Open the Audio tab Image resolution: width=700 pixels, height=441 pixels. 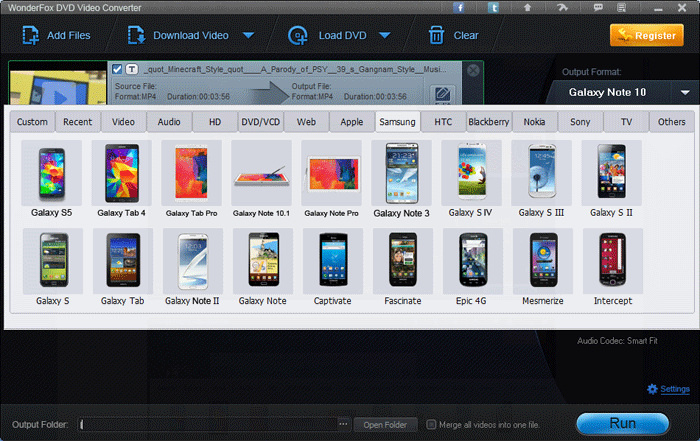pyautogui.click(x=169, y=122)
